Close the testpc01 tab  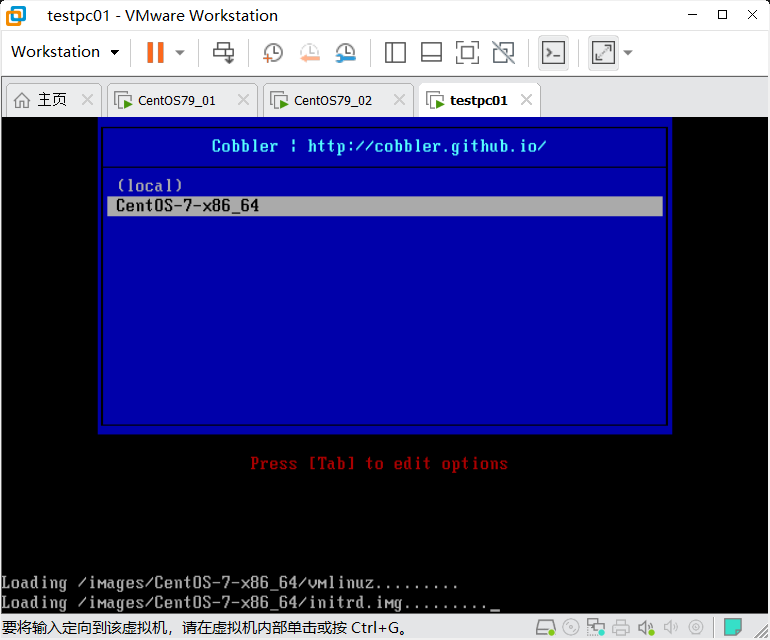(526, 100)
